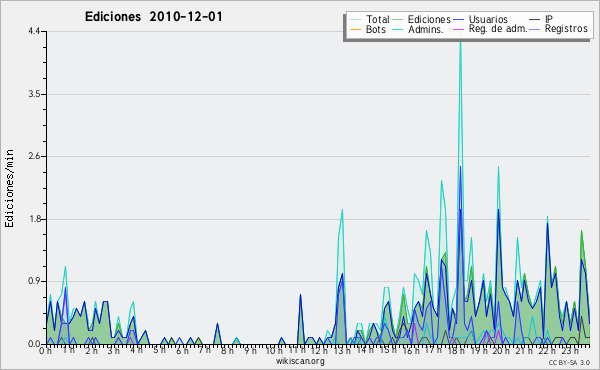Viewport: 600px width, 370px height.
Task: Open the wikiscan.org link below chart
Action: tap(300, 361)
